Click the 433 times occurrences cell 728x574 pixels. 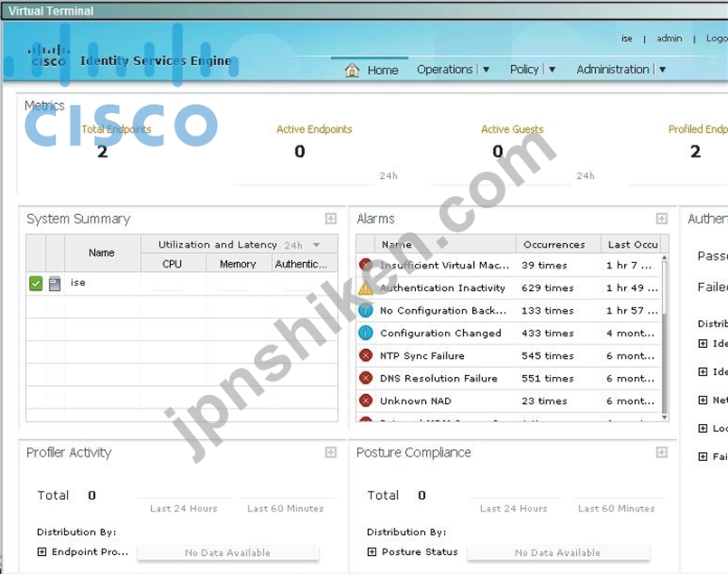(x=547, y=334)
